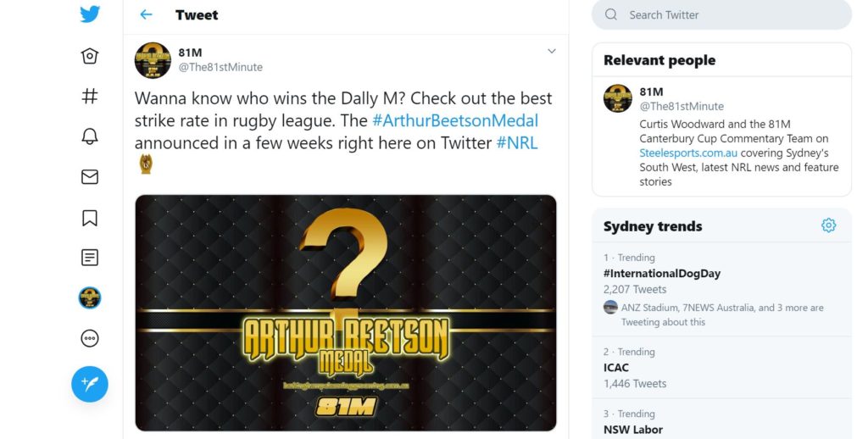
Task: Select the #InternationalDogDay trend
Action: (662, 274)
